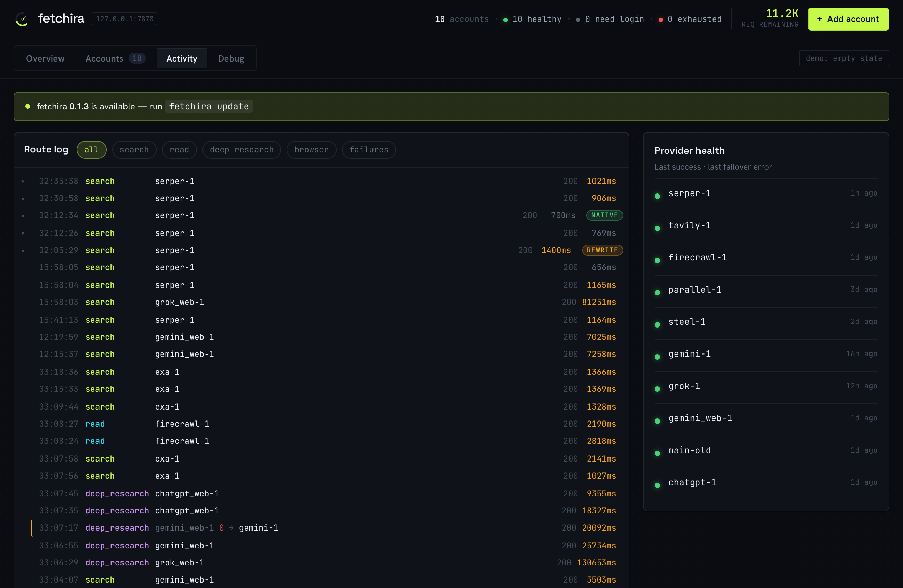903x588 pixels.
Task: Click the tavily-1 green status dot
Action: (657, 228)
